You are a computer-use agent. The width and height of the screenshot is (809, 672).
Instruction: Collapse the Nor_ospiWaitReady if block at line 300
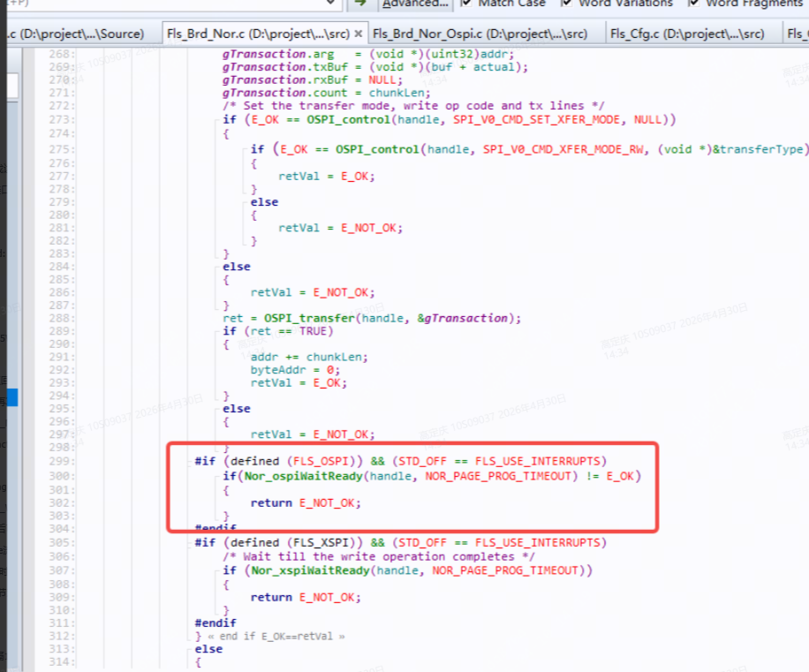pos(216,477)
